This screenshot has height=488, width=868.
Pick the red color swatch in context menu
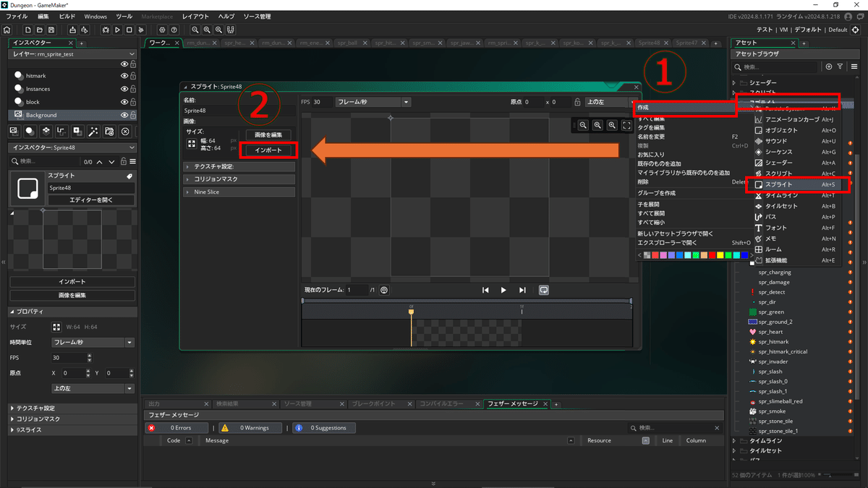(x=712, y=255)
